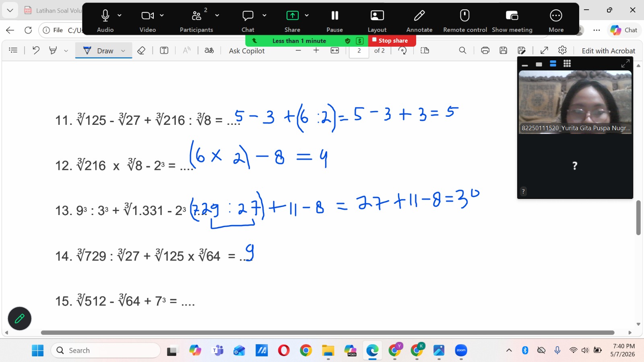Open Zoom Participants panel
This screenshot has width=644, height=362.
point(196,20)
